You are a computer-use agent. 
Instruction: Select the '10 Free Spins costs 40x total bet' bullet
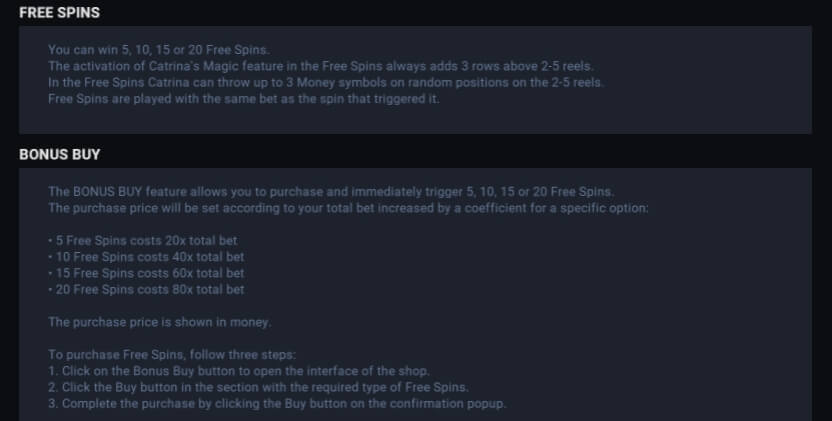click(146, 257)
